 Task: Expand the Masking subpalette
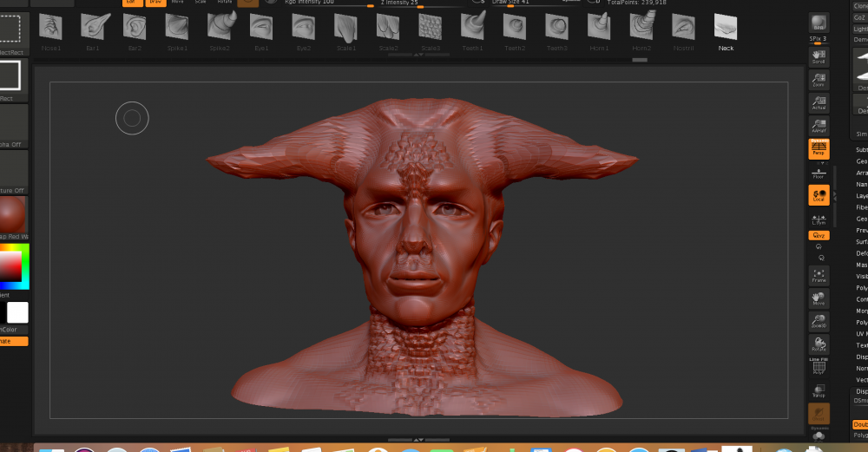tap(861, 265)
